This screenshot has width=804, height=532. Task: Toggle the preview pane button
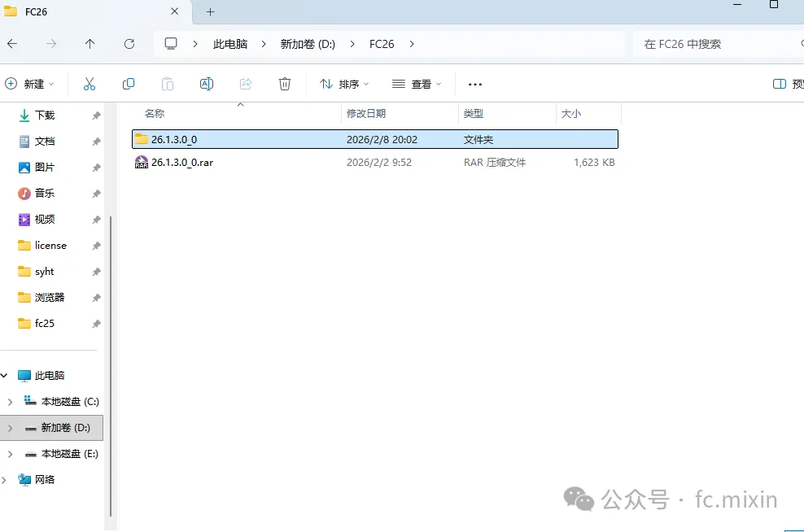[x=788, y=84]
